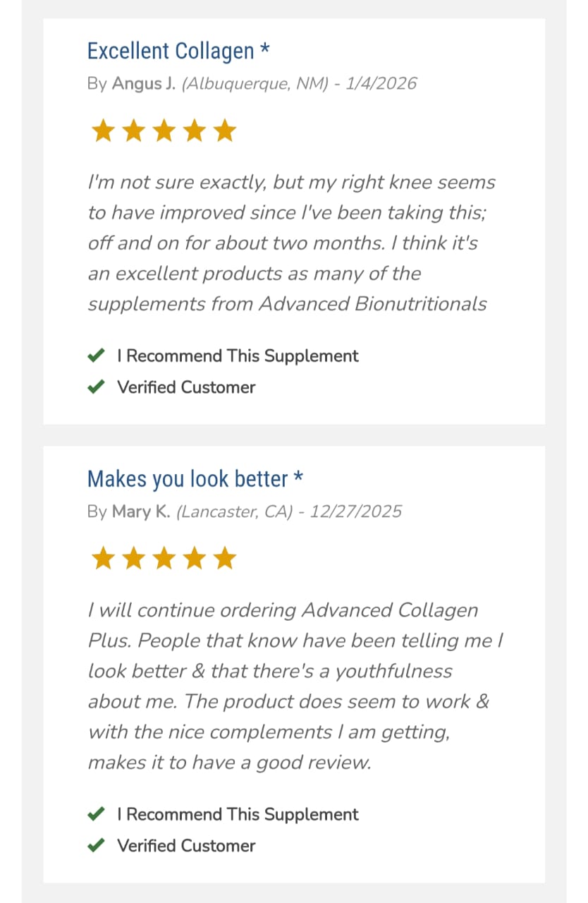The image size is (588, 903).
Task: Open the "Makes you look better" review title
Action: click(188, 479)
